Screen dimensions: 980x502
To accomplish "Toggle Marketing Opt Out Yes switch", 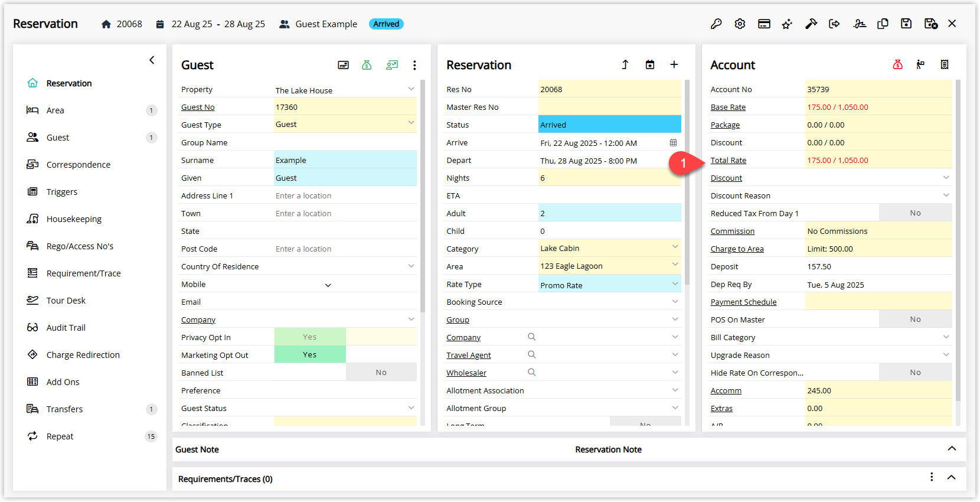I will (x=310, y=354).
